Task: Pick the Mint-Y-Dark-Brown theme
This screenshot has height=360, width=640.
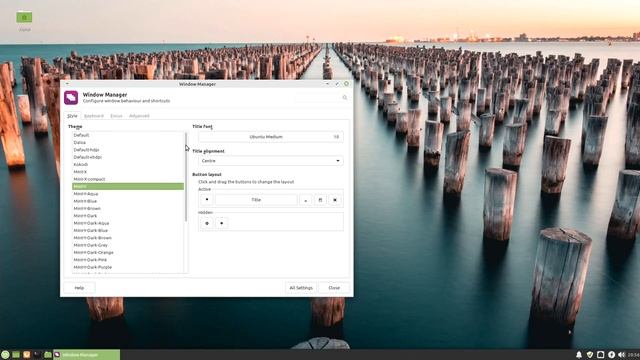Action: coord(128,238)
